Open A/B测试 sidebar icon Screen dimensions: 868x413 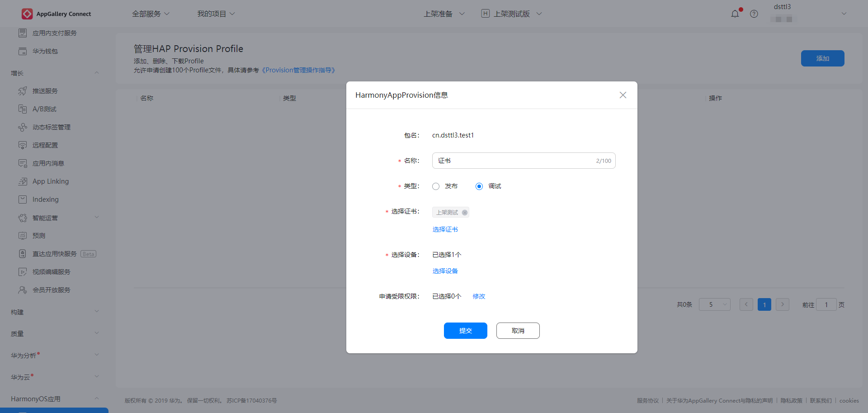tap(23, 109)
